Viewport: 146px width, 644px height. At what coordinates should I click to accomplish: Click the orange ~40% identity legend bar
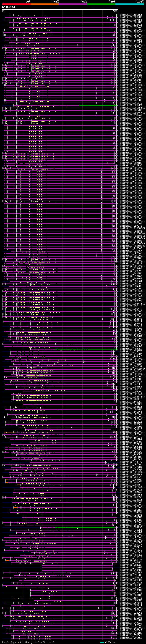pos(45,4)
